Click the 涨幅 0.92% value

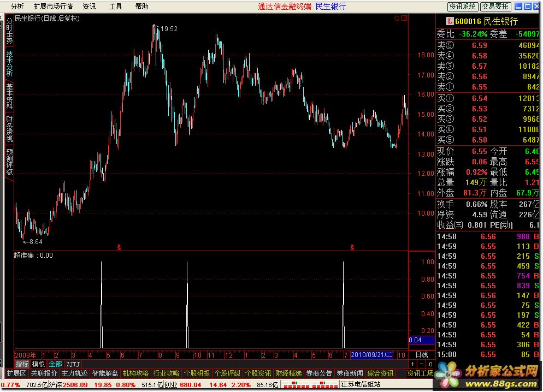coord(476,172)
